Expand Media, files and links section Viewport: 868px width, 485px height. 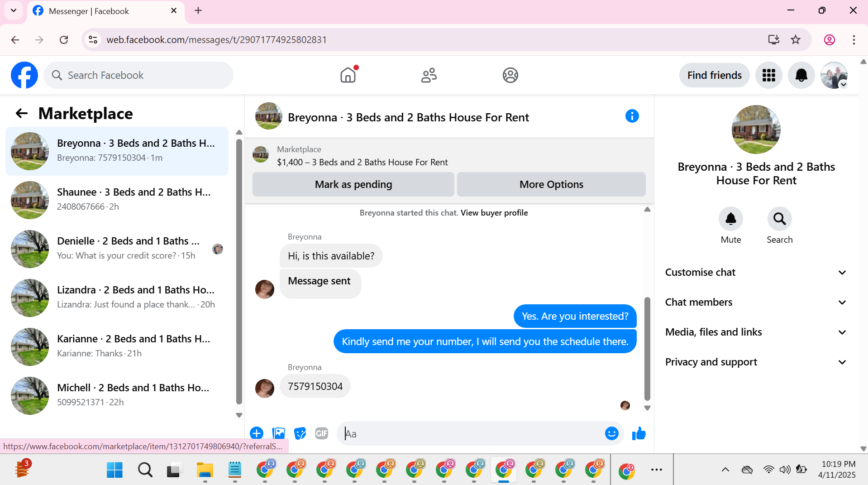(x=755, y=332)
